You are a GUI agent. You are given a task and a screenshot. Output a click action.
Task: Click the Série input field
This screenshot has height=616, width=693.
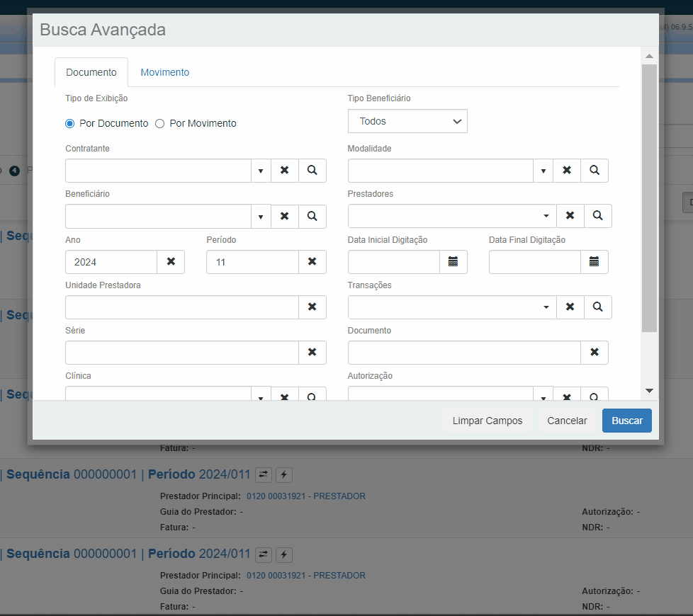point(182,353)
